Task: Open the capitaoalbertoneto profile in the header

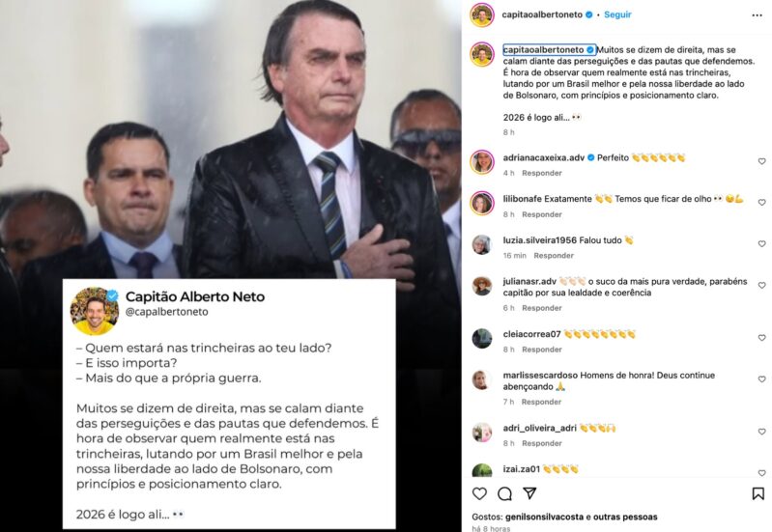Action: click(x=542, y=14)
